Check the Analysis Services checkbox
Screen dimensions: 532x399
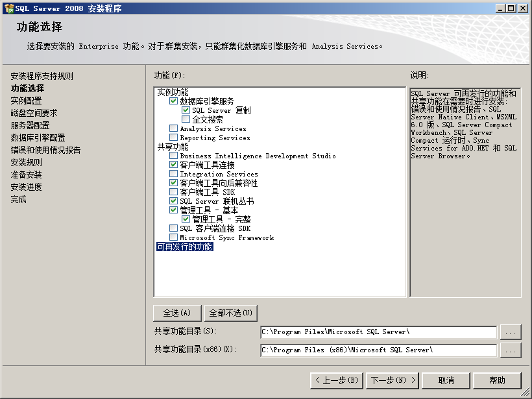(x=173, y=128)
